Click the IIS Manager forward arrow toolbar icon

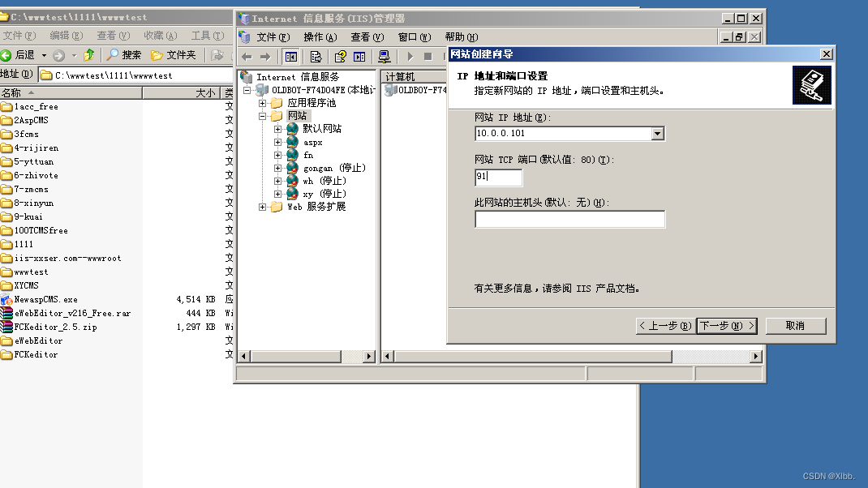(265, 57)
